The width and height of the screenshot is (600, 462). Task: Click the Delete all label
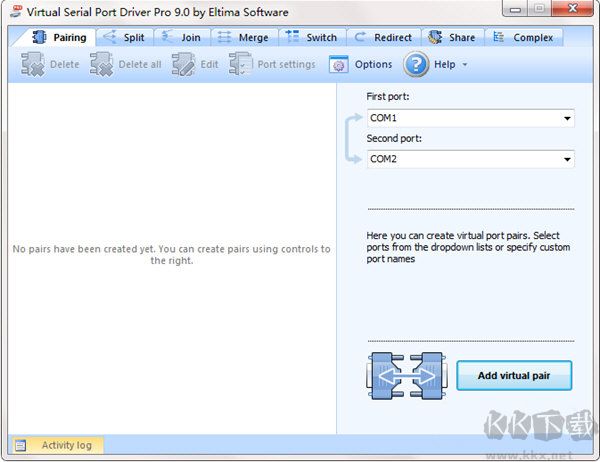tap(140, 64)
